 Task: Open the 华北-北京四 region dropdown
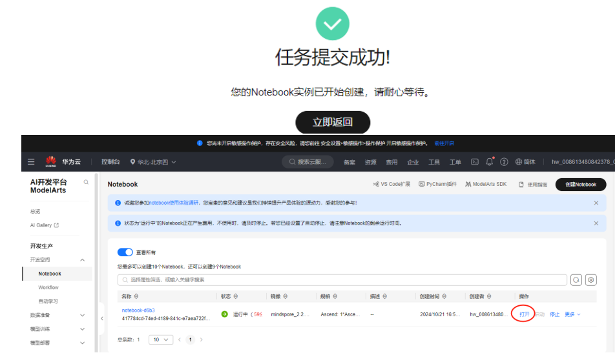point(153,162)
